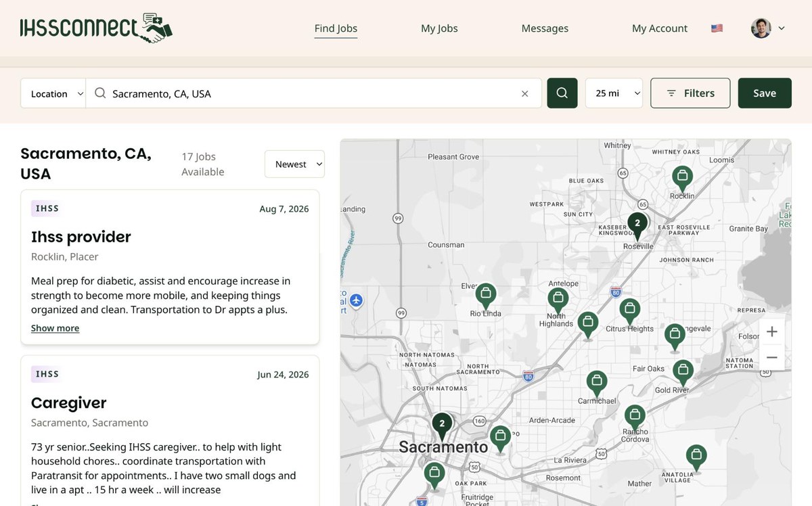Click the Rancho Cordova job map pin
The height and width of the screenshot is (506, 812).
click(634, 417)
